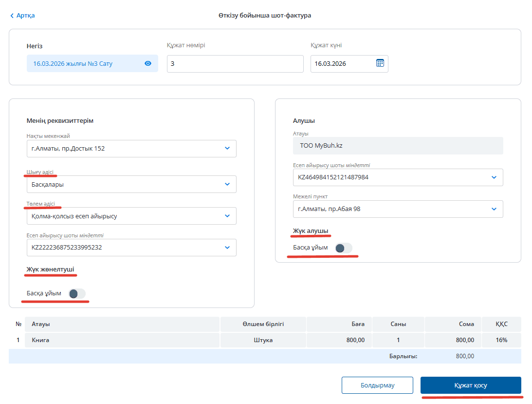This screenshot has width=532, height=404.
Task: Click the Атауы column header in table
Action: point(41,324)
